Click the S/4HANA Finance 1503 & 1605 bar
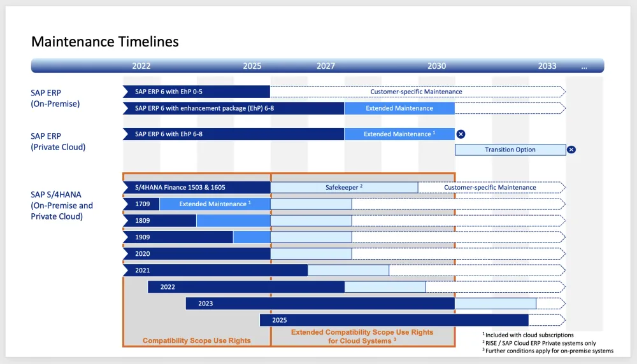This screenshot has height=364, width=637. point(196,187)
